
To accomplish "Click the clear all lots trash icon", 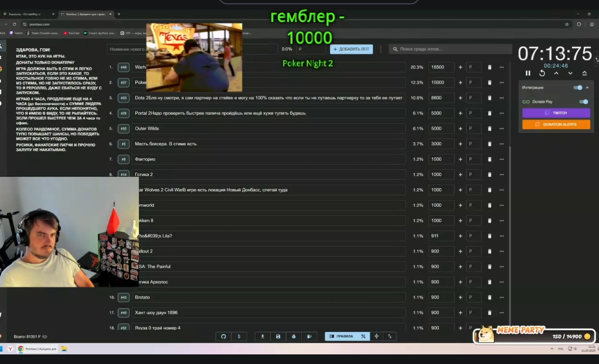I will click(x=309, y=337).
